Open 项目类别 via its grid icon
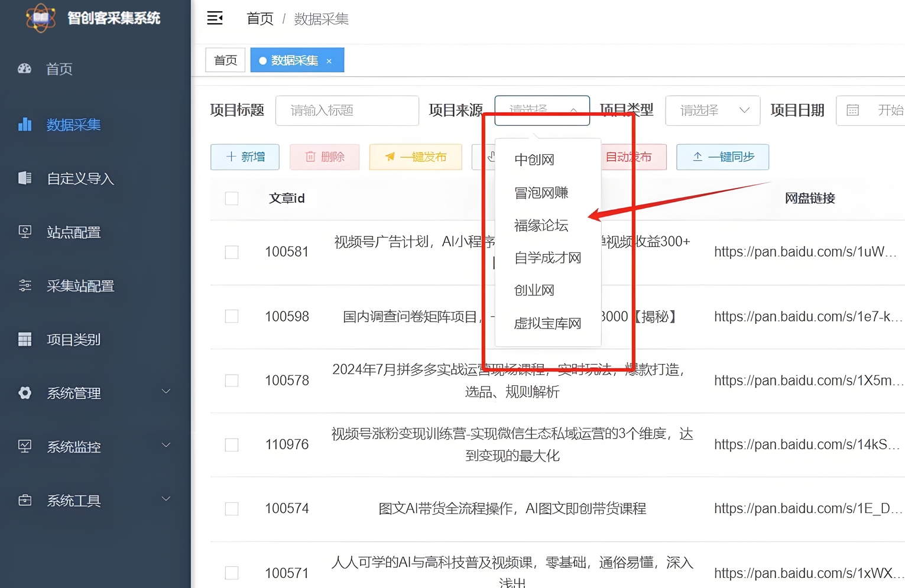Image resolution: width=905 pixels, height=588 pixels. coord(25,339)
